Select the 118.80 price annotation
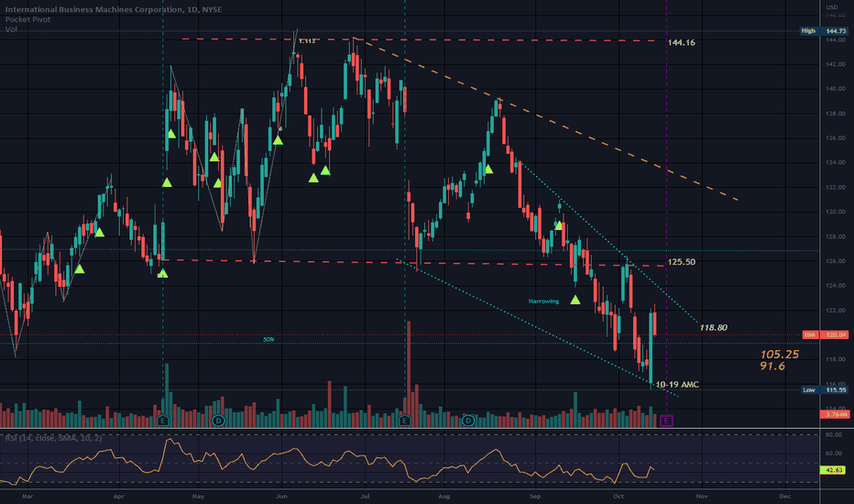The image size is (854, 504). pos(713,327)
